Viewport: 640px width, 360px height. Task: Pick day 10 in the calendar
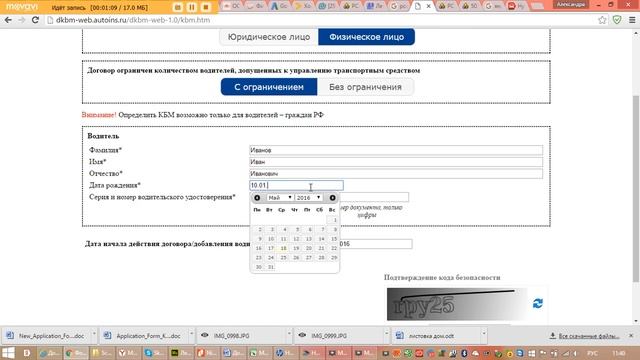tap(271, 239)
